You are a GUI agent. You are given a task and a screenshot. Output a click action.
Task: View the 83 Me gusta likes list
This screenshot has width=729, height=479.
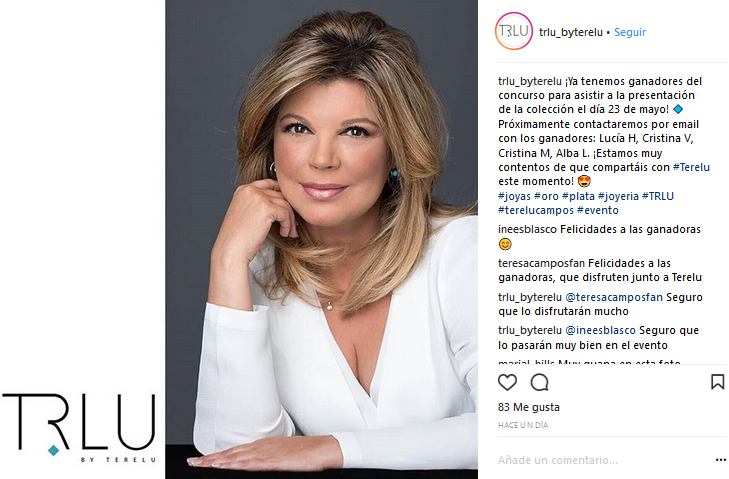coord(529,407)
